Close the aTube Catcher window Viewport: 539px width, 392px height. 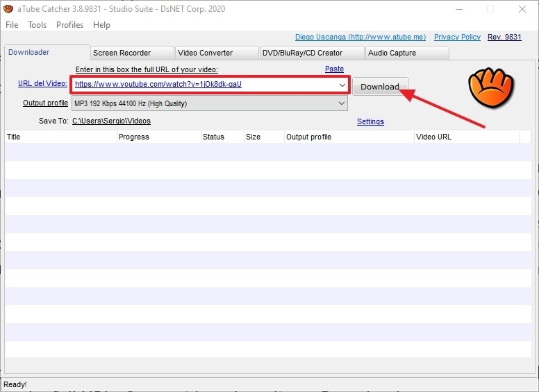522,9
